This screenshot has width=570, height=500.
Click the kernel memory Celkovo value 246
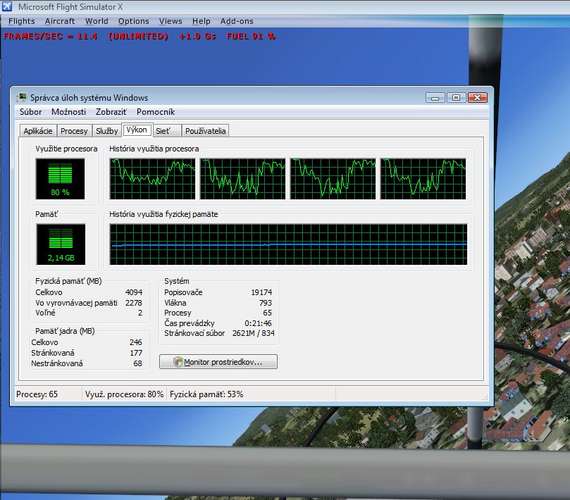(136, 342)
